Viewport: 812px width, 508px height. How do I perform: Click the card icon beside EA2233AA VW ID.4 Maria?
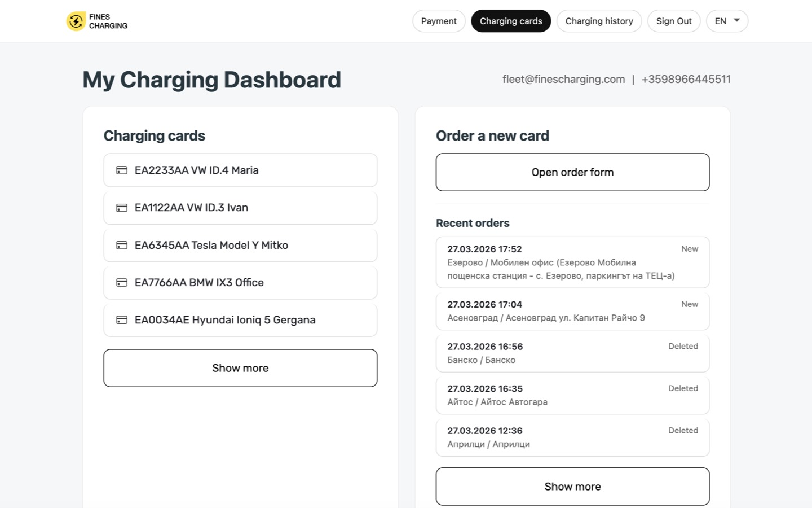click(x=122, y=170)
